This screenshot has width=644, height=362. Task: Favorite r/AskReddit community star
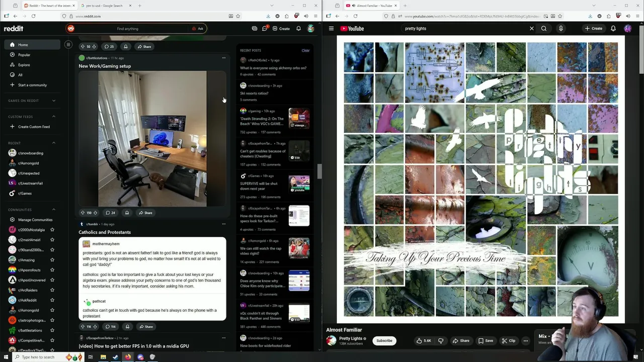pos(52,300)
